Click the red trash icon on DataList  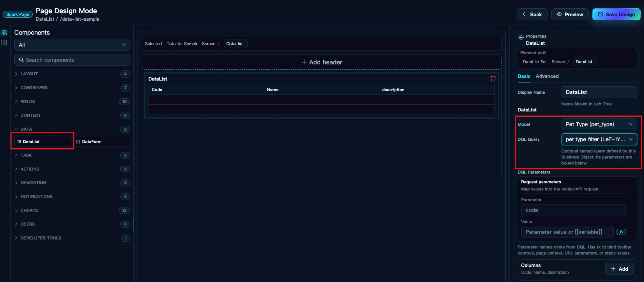point(493,79)
